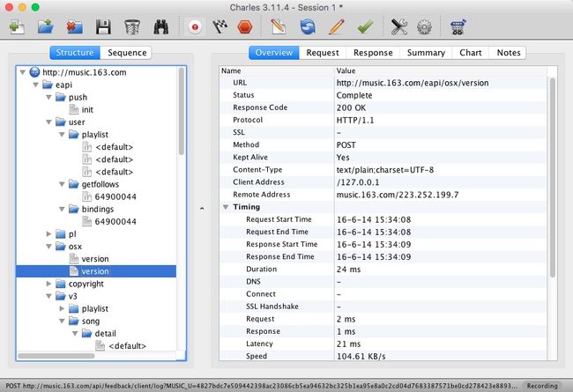The height and width of the screenshot is (392, 573).
Task: Collapse the detail folder
Action: point(75,333)
